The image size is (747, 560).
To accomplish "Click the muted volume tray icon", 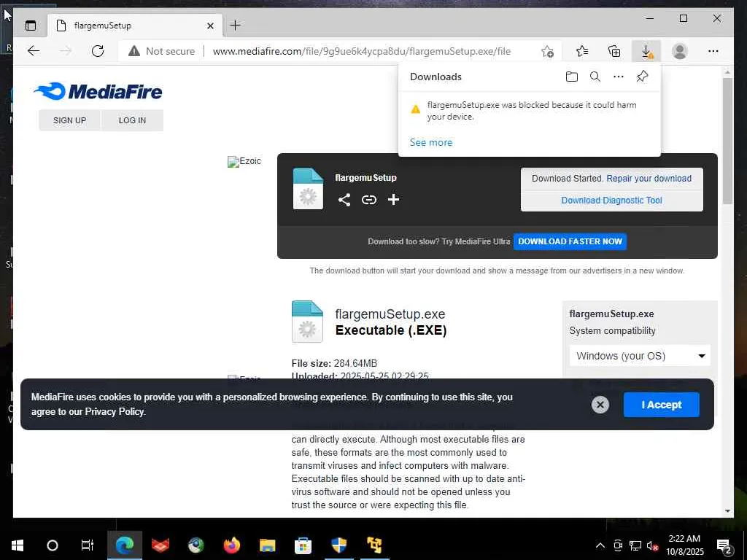I will (652, 545).
